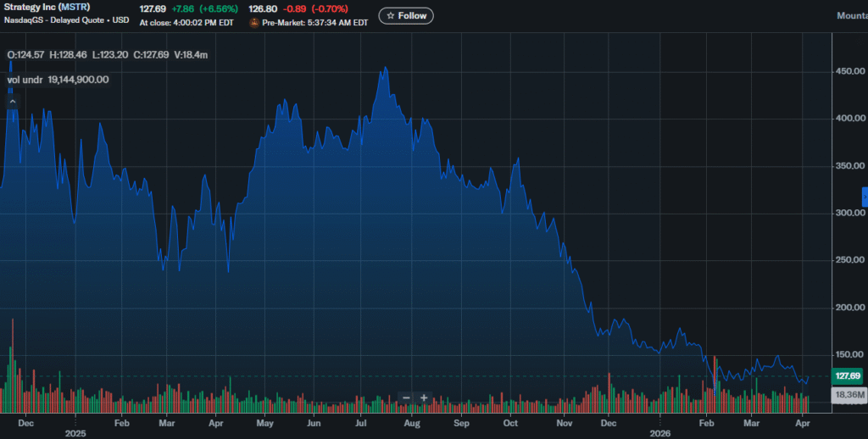Click the 450.00 price axis label
Screen dimensions: 868x439
[x=849, y=71]
